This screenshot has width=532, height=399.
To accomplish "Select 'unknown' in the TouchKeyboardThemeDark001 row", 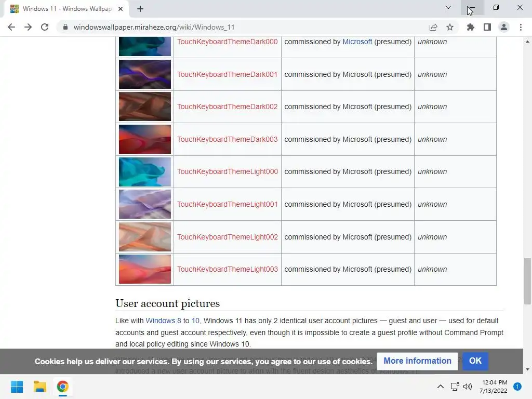I will [x=432, y=74].
